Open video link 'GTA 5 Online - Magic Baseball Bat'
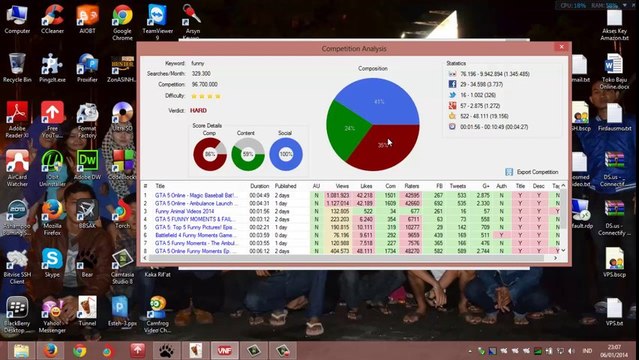 point(196,195)
